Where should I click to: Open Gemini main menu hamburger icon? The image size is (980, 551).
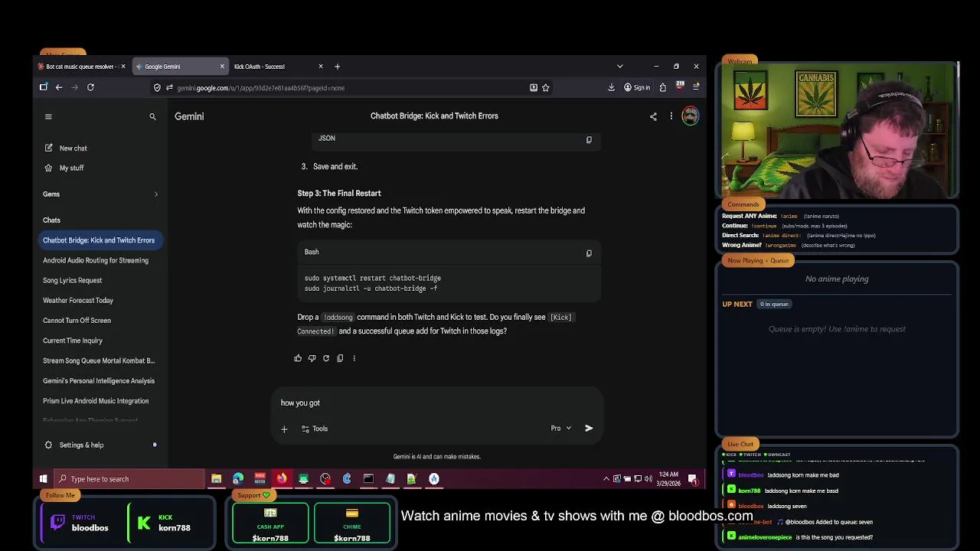click(48, 116)
